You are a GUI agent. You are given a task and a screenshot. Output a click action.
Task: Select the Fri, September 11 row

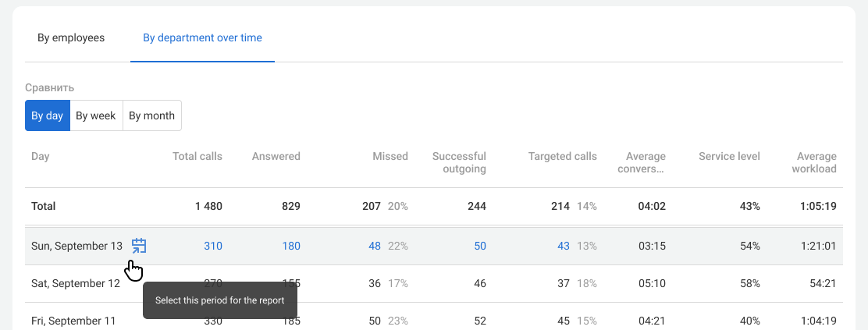73,321
